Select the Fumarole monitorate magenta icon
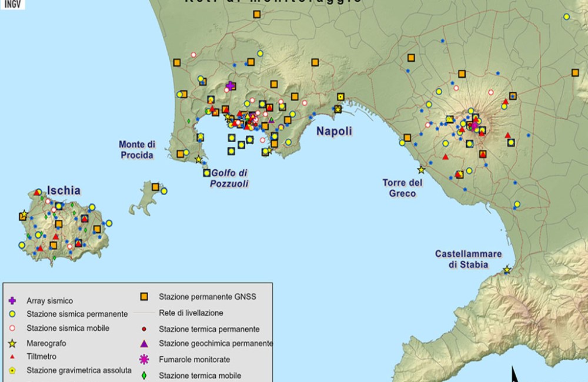 (x=143, y=358)
